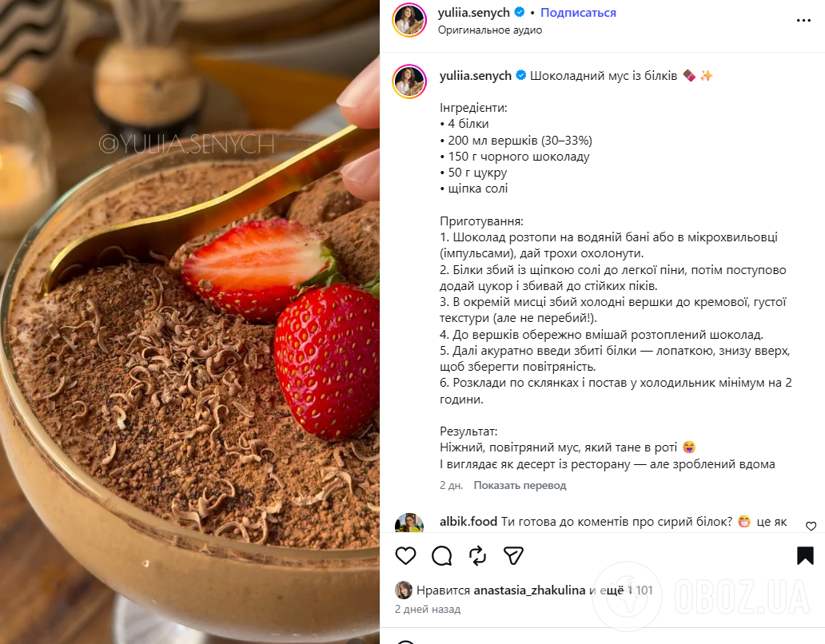Like the post with heart icon

(x=405, y=555)
